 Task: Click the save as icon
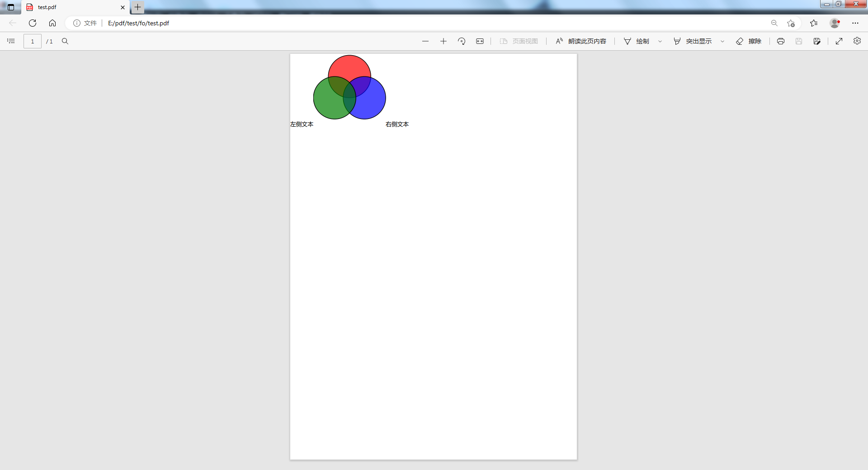pos(817,41)
